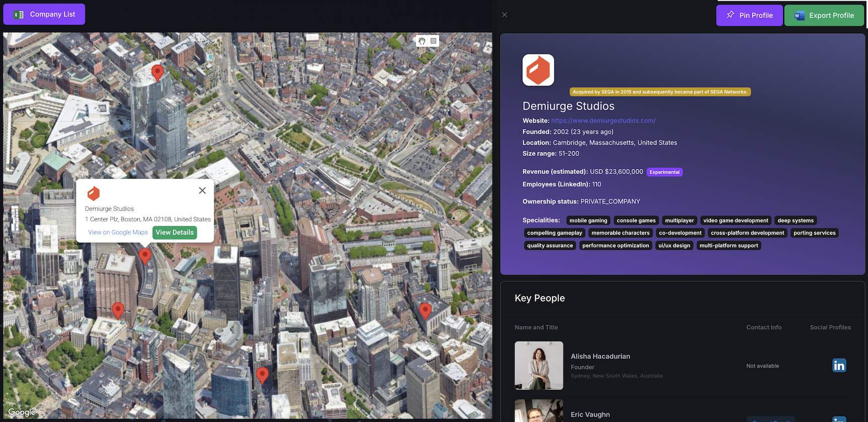Click the Demiurge logo inside the map popup
Screen dimensions: 868x422
(x=93, y=193)
